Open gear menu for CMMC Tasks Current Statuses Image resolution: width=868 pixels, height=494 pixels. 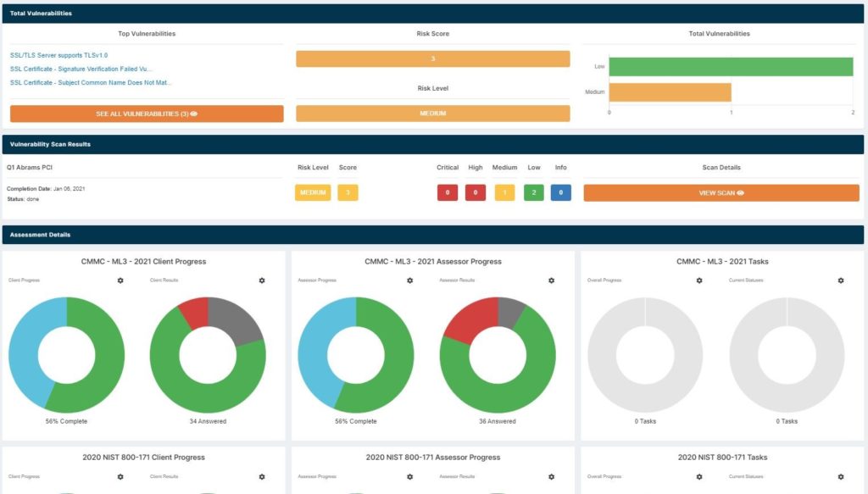[x=841, y=280]
